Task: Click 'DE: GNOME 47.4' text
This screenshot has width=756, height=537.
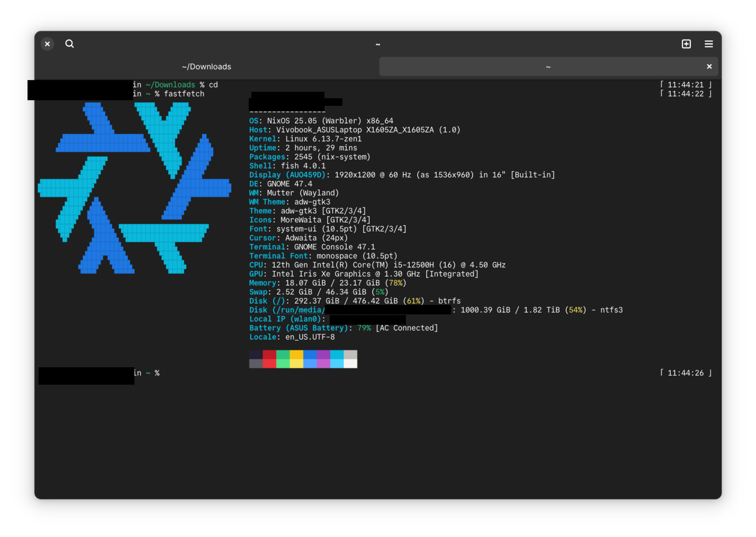Action: tap(280, 184)
